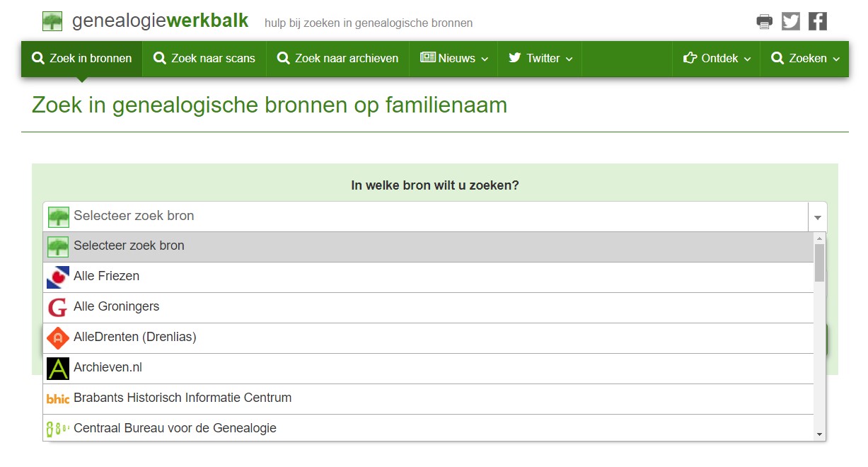This screenshot has width=868, height=467.
Task: Choose Brabants Historisch Informatie Centrum option
Action: pos(183,398)
